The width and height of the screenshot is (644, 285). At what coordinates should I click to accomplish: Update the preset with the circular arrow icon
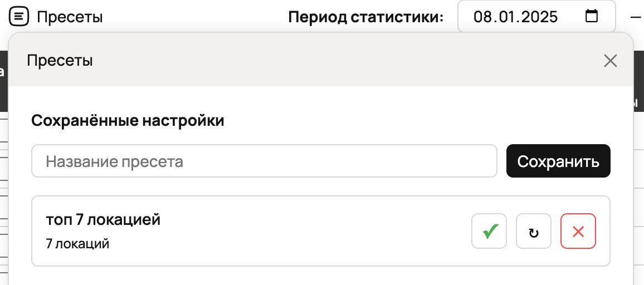(x=534, y=231)
